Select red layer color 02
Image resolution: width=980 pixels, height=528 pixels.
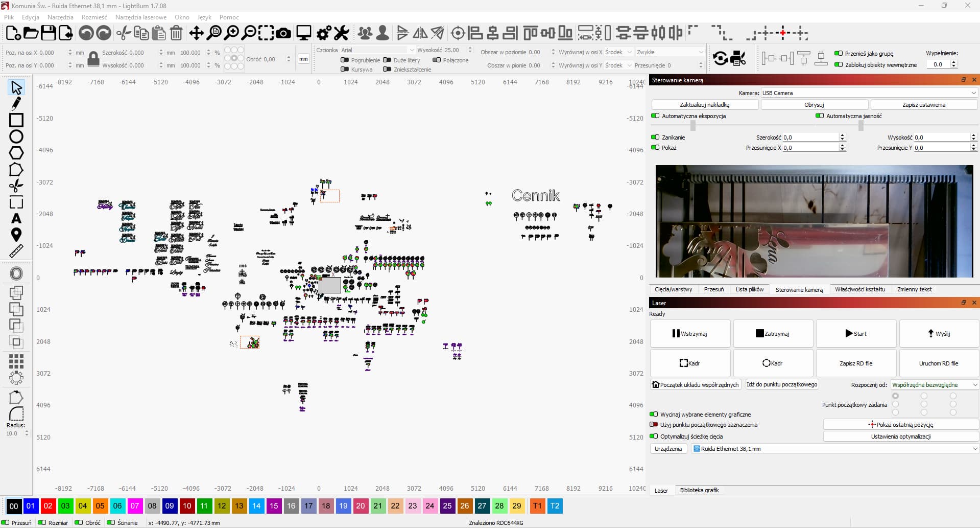tap(48, 506)
